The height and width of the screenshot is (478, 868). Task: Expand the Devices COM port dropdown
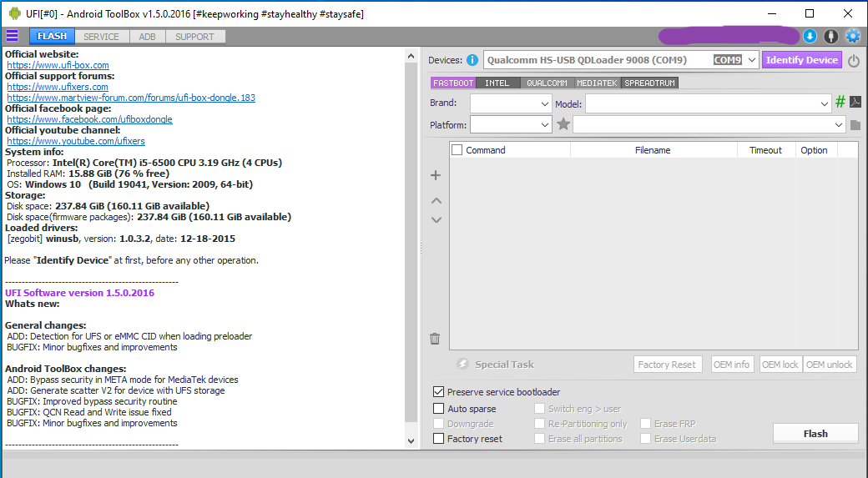pyautogui.click(x=751, y=60)
